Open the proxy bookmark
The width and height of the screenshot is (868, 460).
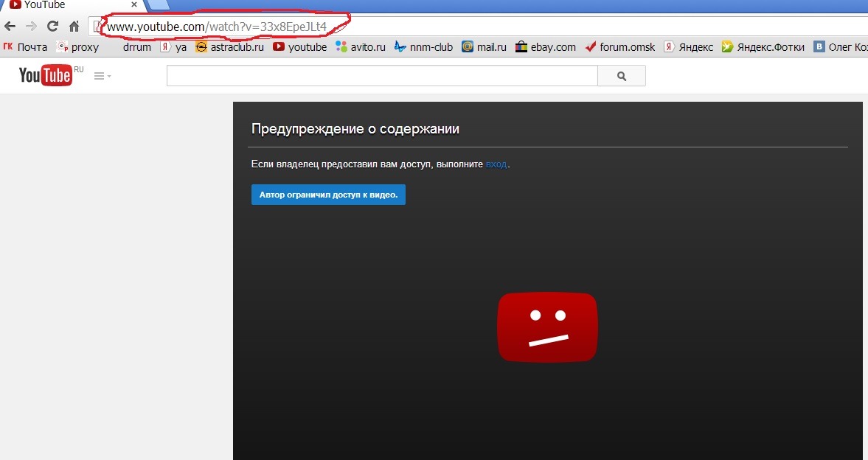coord(78,47)
